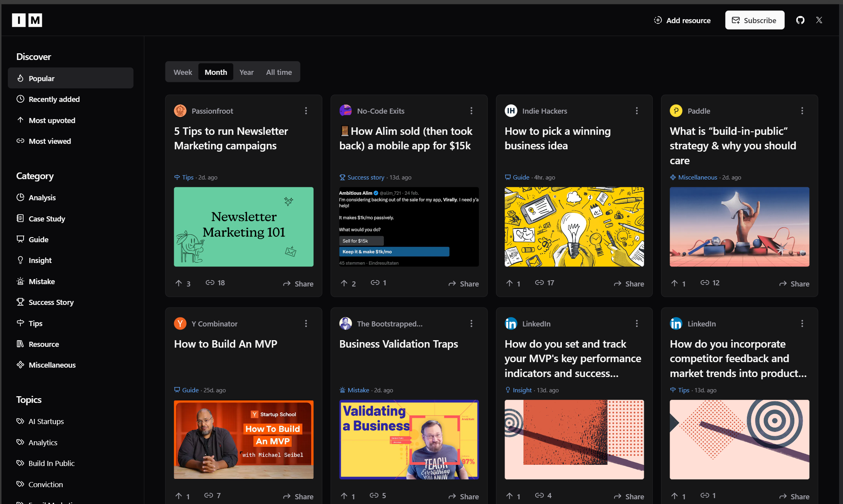Click Passionfroot avatar icon
Viewport: 843px width, 504px height.
[x=180, y=111]
